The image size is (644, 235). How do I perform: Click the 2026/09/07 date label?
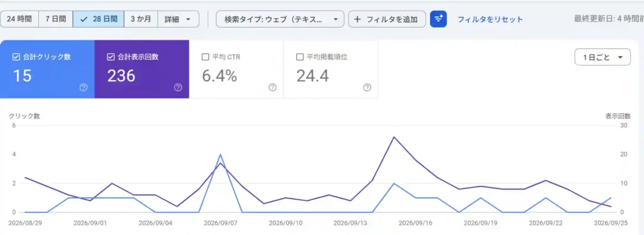(221, 222)
